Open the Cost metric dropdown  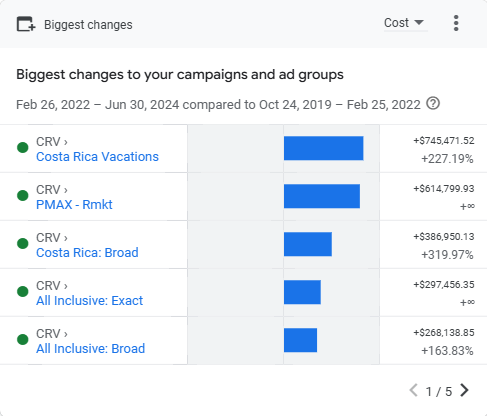[x=404, y=23]
